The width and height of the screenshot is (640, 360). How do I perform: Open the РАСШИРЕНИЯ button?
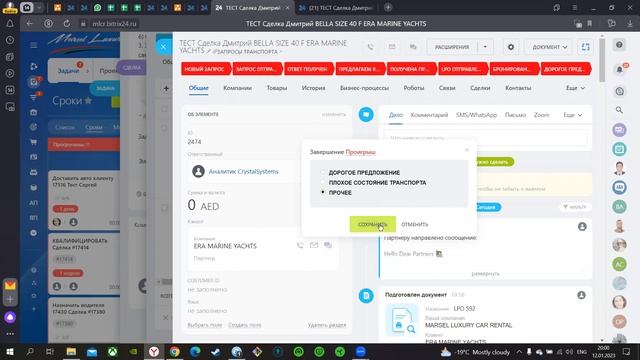[x=451, y=47]
